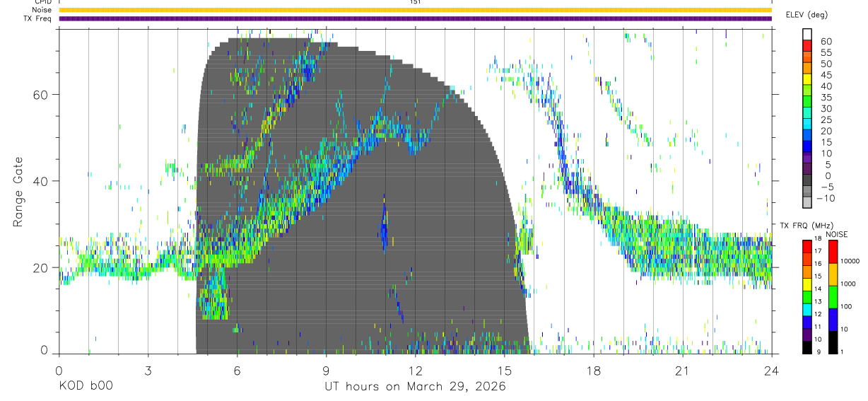Click the "18" hour tick label on the time axis
Viewport: 868px width, 401px height.
point(593,371)
